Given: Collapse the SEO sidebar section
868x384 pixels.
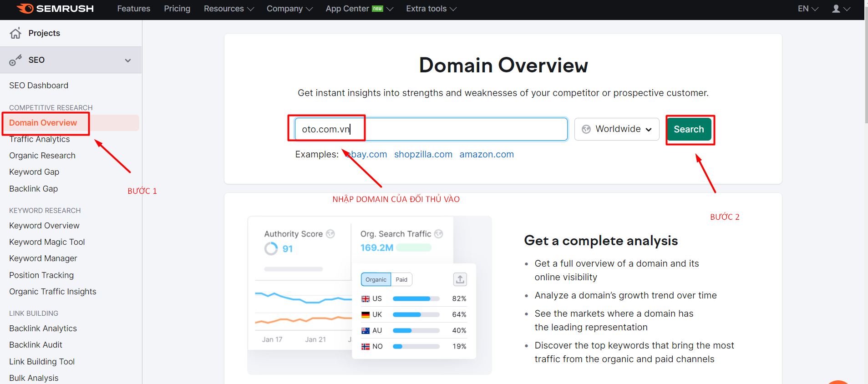Looking at the screenshot, I should [128, 60].
